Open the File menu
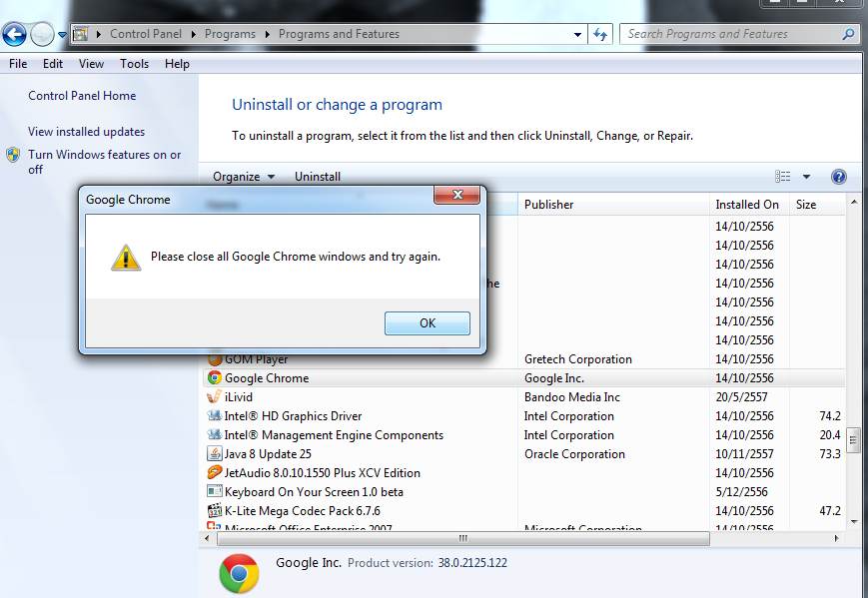This screenshot has height=598, width=868. click(18, 64)
